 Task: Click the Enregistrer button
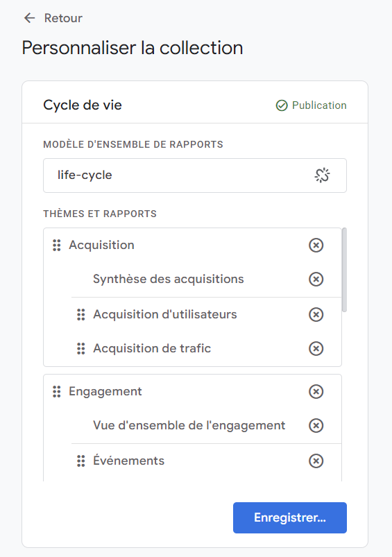coord(289,517)
